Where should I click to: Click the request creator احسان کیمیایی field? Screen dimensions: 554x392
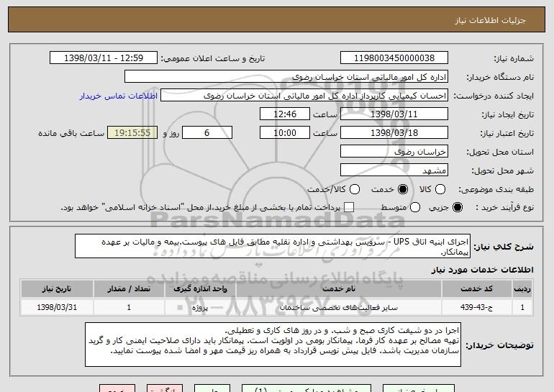coord(304,96)
